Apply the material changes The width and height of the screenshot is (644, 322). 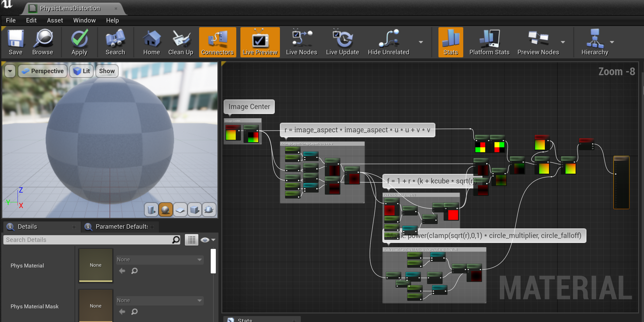(79, 42)
